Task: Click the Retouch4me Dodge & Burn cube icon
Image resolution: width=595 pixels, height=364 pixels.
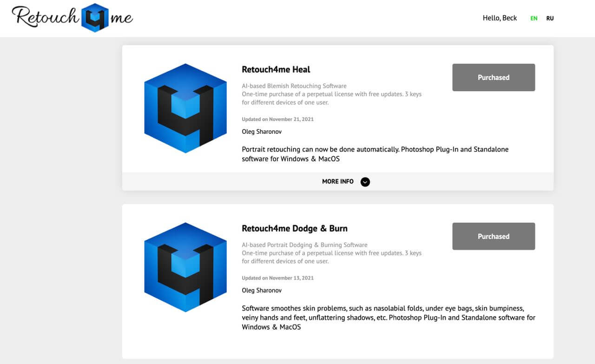Action: tap(185, 267)
